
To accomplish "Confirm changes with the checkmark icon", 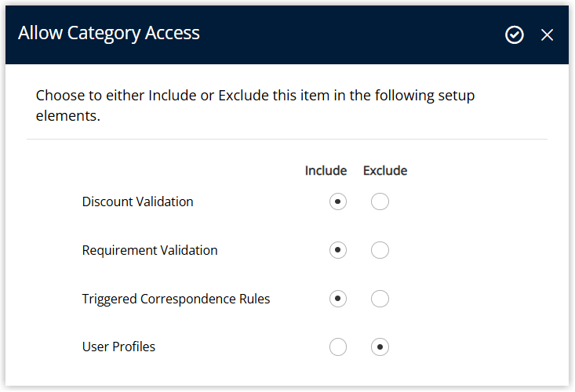I will coord(514,34).
